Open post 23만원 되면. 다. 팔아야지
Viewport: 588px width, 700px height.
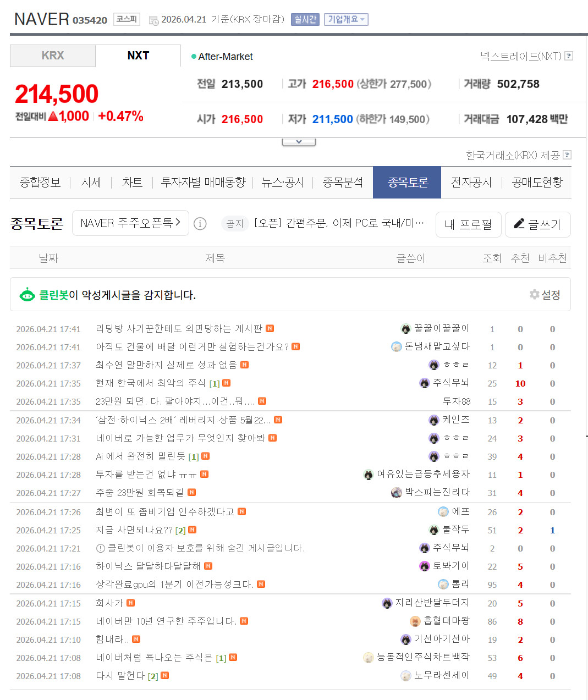click(x=175, y=401)
